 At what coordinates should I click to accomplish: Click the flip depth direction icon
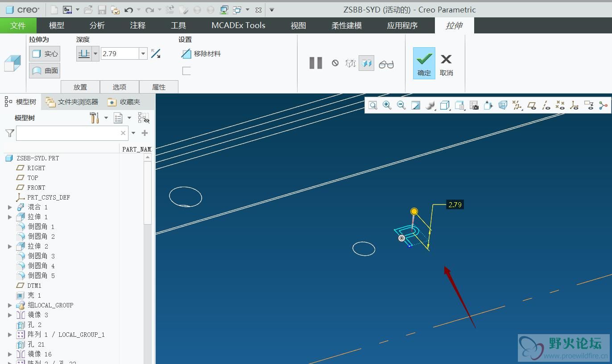click(156, 53)
